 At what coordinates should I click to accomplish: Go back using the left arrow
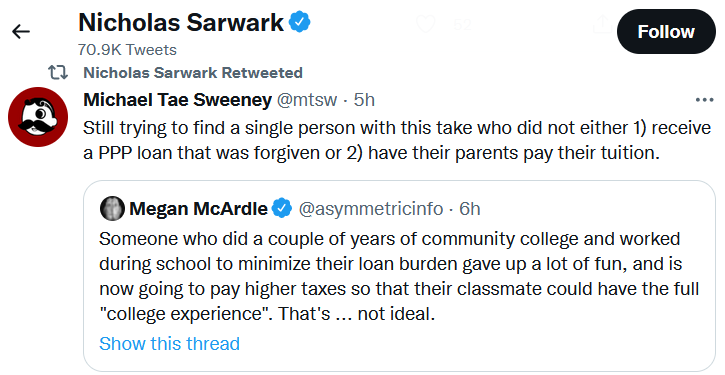click(x=21, y=31)
